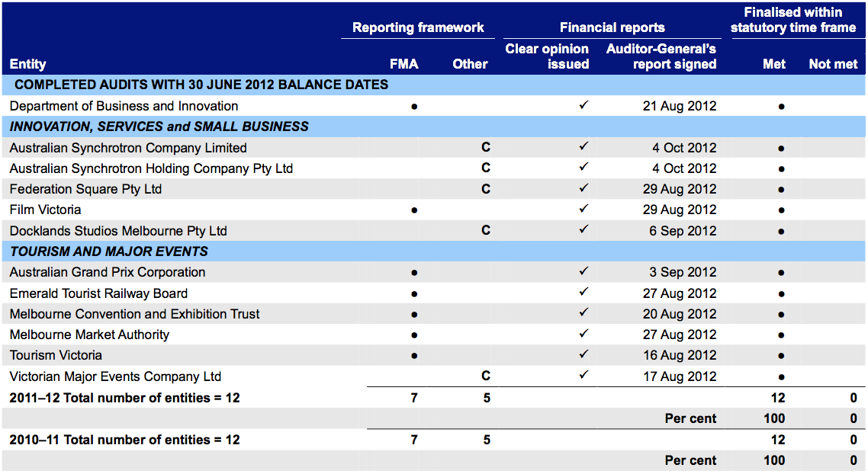Click Met dot for Australian Synchrotron Company Limited
The image size is (868, 474).
coord(781,149)
